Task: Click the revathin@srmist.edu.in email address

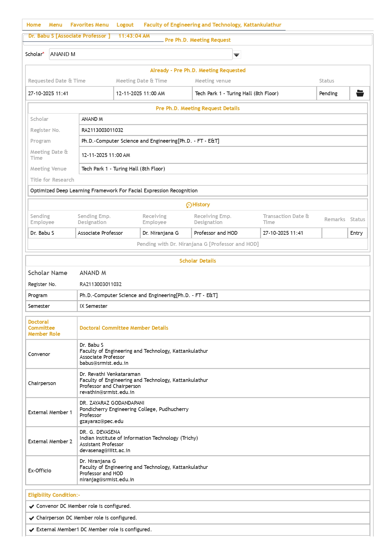Action: tap(107, 392)
